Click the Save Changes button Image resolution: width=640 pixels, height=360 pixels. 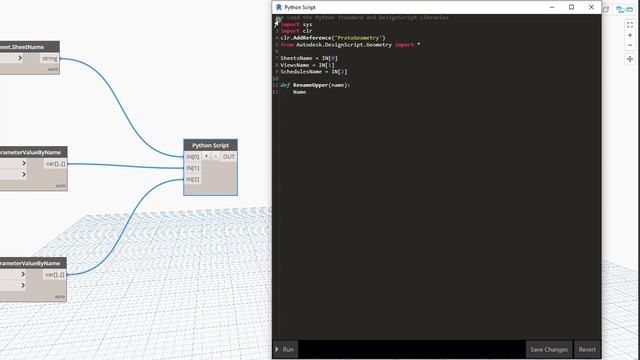coord(549,349)
